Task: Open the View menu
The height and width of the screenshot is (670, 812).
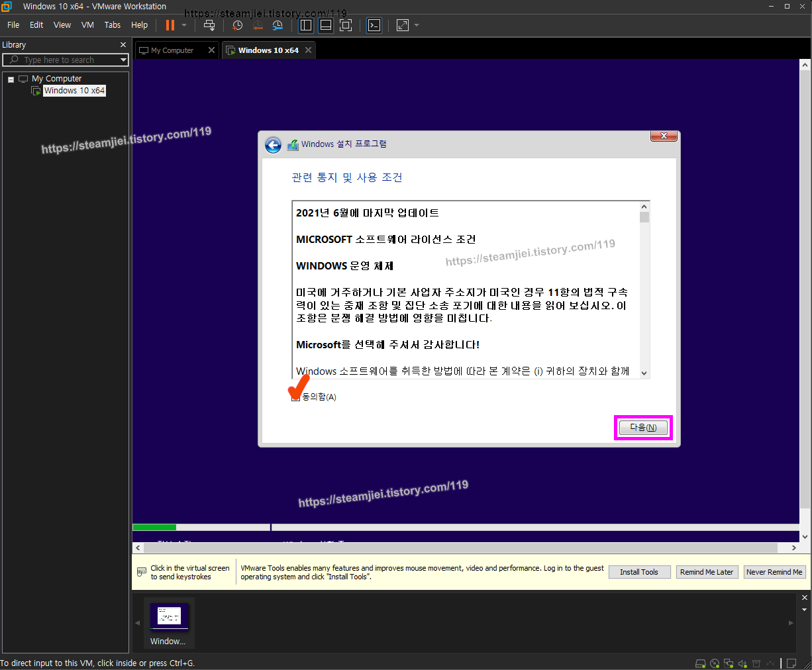Action: [x=62, y=25]
